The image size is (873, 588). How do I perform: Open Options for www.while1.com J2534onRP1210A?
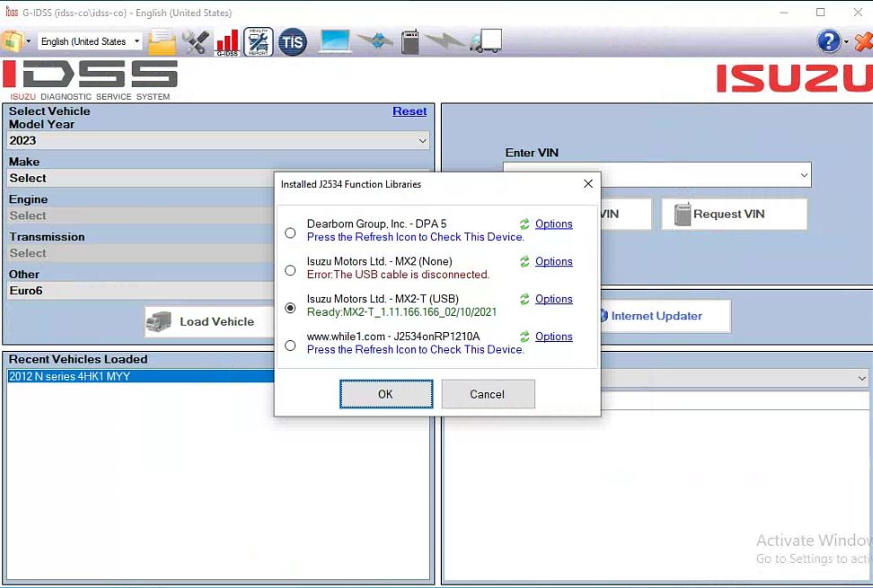click(x=554, y=337)
